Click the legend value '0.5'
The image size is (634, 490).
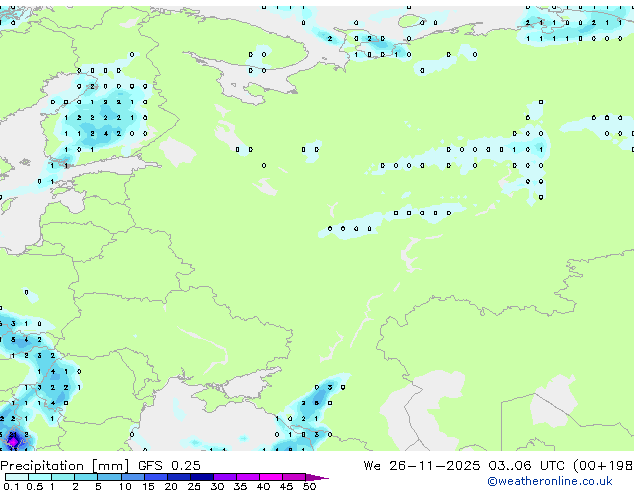click(35, 486)
